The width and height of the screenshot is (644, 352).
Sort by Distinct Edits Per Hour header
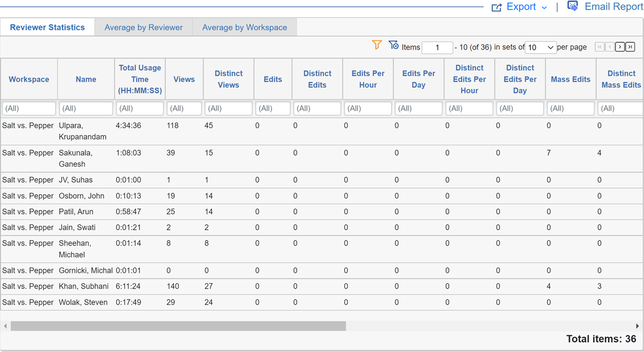click(x=469, y=79)
